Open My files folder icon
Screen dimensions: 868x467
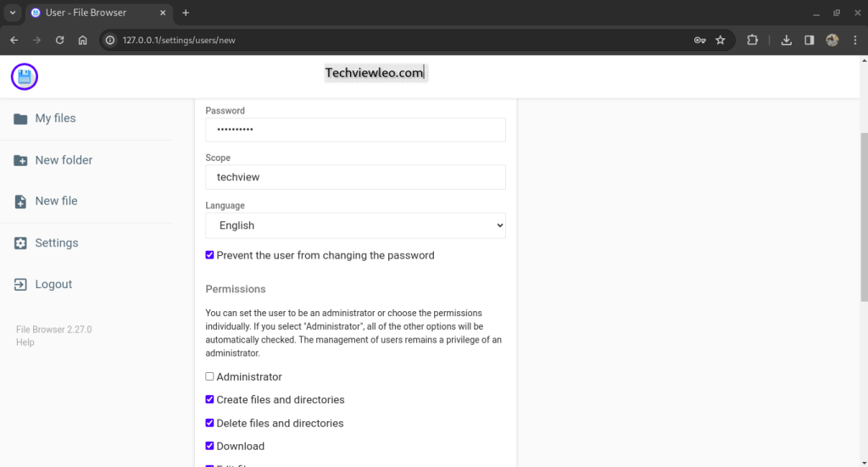[x=20, y=119]
